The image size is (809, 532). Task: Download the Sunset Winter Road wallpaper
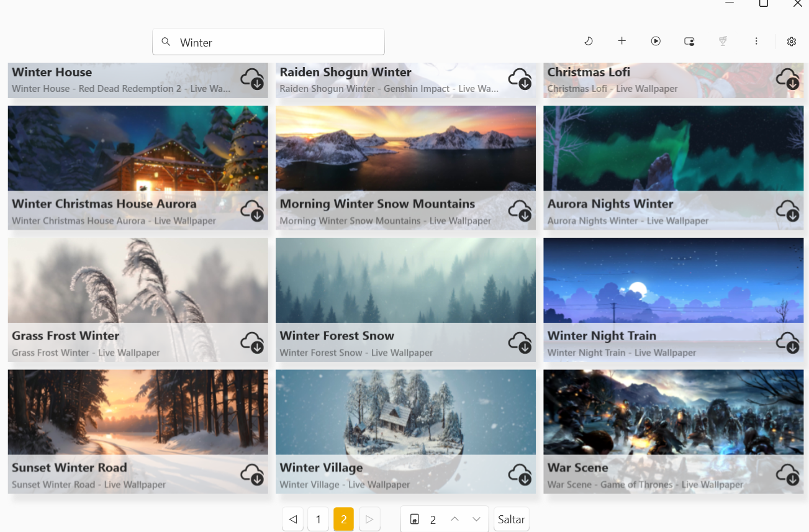pyautogui.click(x=252, y=475)
